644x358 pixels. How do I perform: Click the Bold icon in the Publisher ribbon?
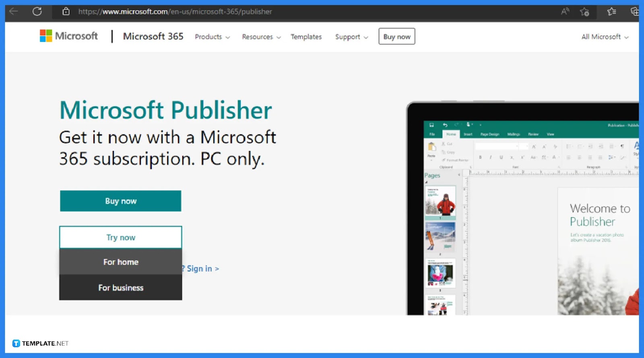[x=480, y=157]
